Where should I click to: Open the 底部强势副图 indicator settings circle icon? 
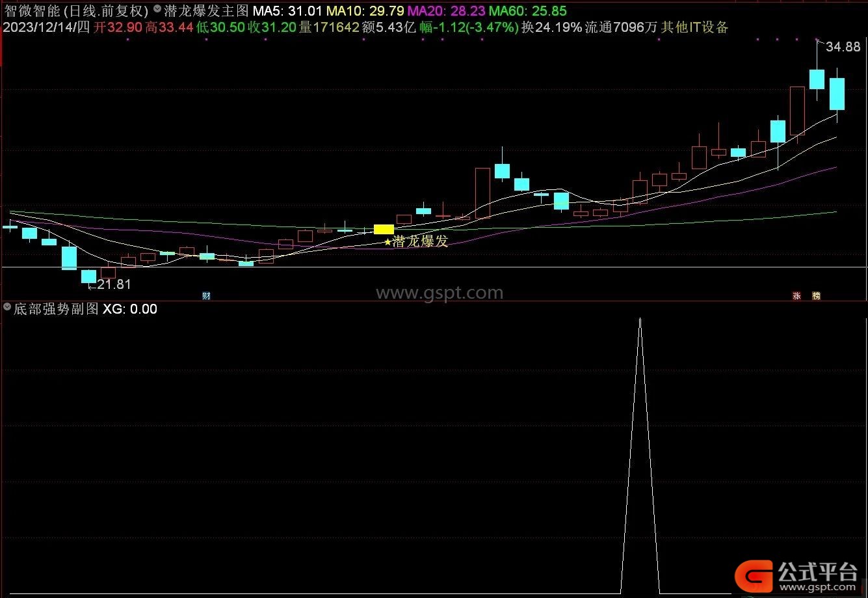tap(7, 308)
